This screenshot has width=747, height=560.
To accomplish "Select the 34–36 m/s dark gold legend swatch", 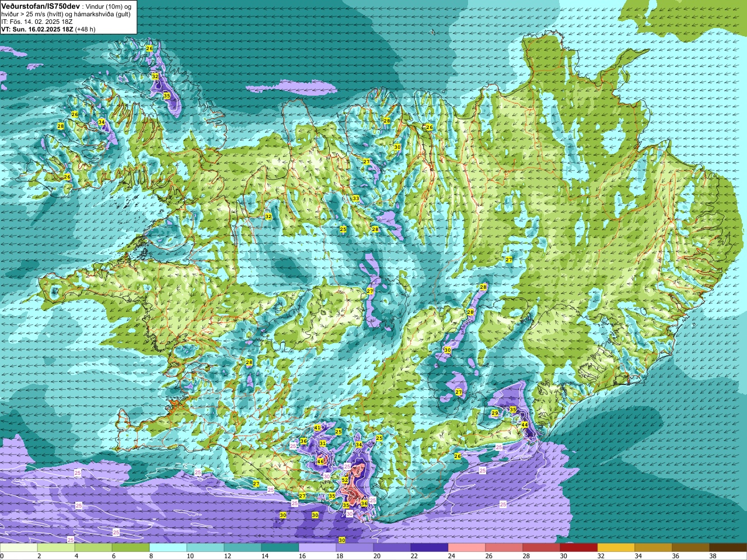I will 654,548.
